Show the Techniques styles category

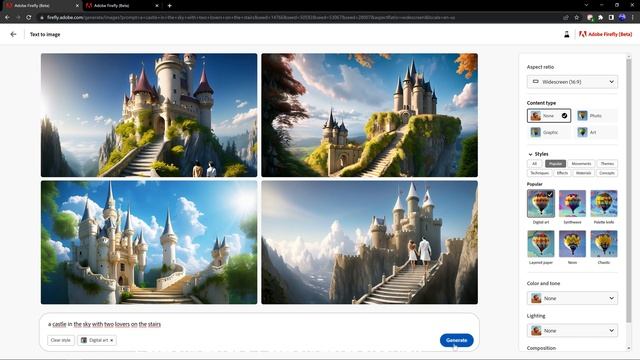(x=539, y=173)
